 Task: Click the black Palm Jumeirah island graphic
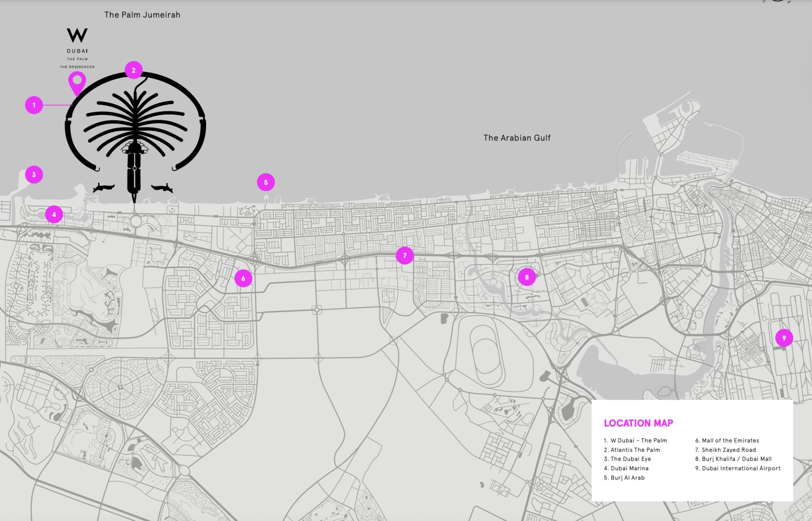pos(135,137)
